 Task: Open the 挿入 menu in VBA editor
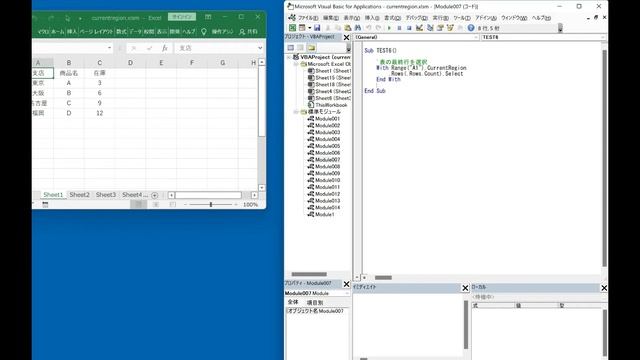click(x=372, y=18)
